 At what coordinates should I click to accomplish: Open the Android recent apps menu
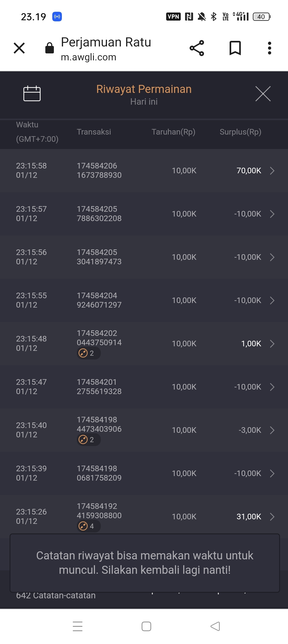pos(78,626)
